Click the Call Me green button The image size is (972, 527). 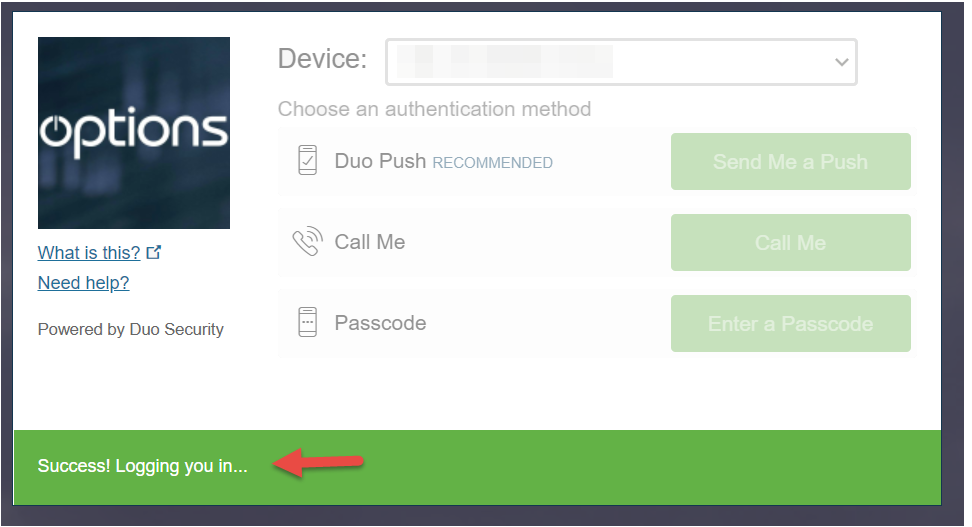[790, 242]
